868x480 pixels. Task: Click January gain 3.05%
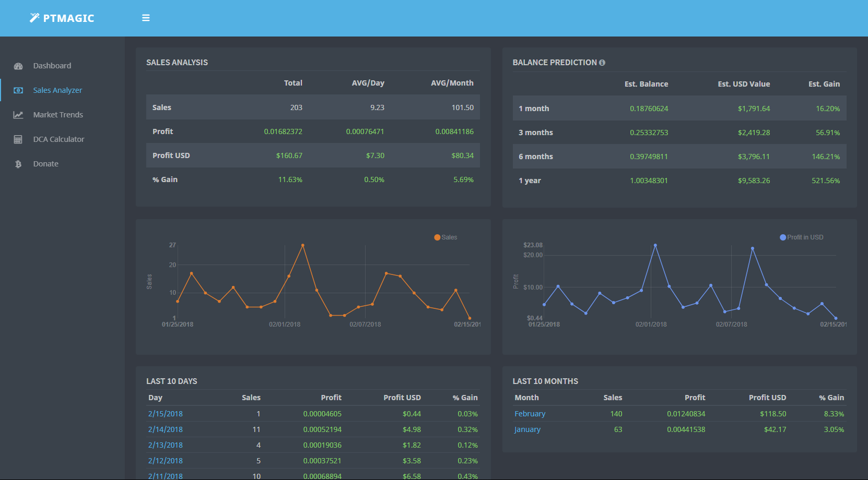point(834,429)
